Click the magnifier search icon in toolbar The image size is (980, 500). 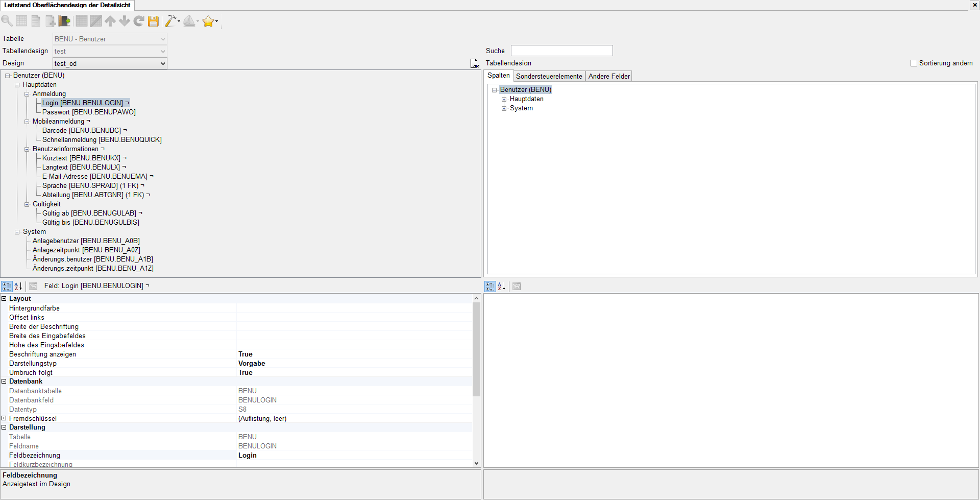tap(7, 21)
